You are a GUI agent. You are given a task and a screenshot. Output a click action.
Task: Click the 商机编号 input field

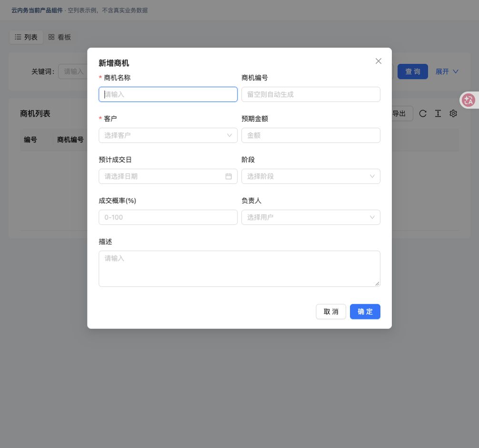[x=310, y=94]
